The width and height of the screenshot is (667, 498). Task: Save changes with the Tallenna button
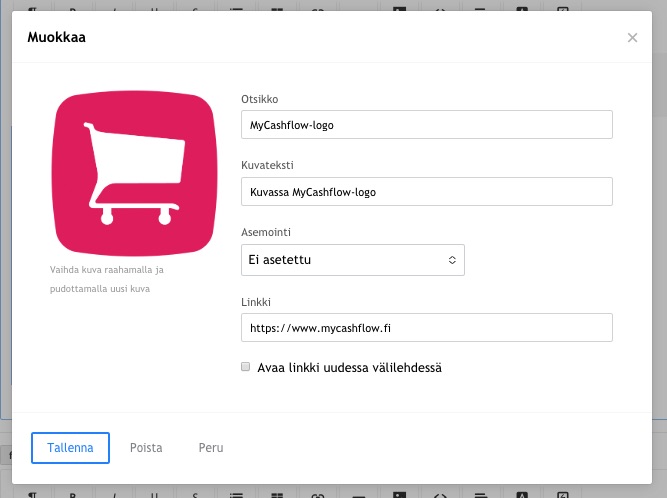[x=70, y=448]
